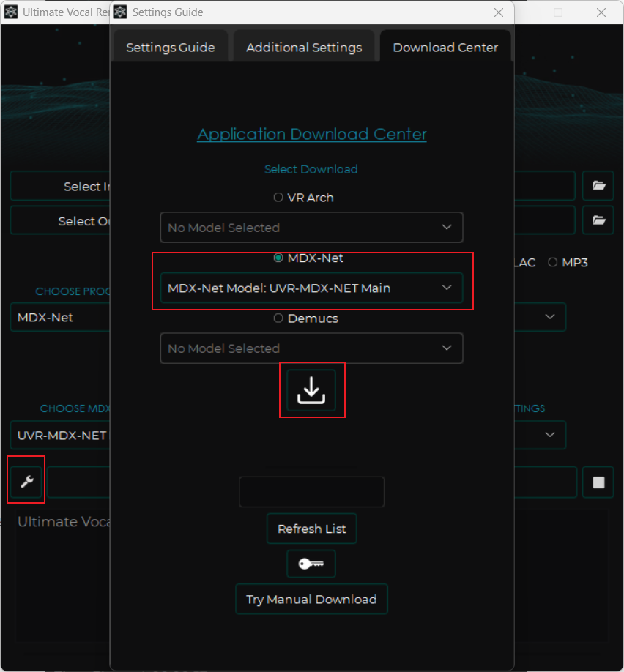The height and width of the screenshot is (672, 624).
Task: Open output folder with second folder icon
Action: click(x=598, y=220)
